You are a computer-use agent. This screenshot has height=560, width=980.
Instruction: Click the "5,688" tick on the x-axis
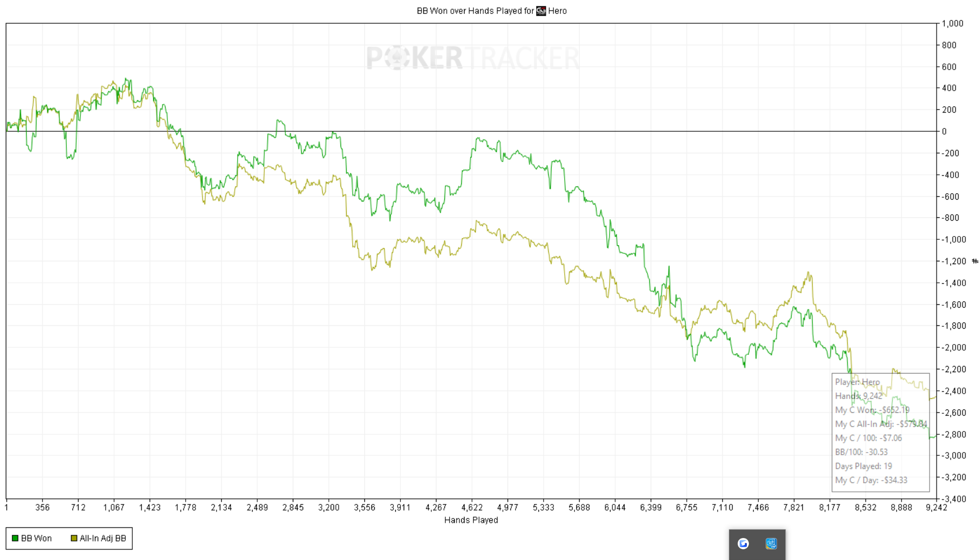point(579,508)
